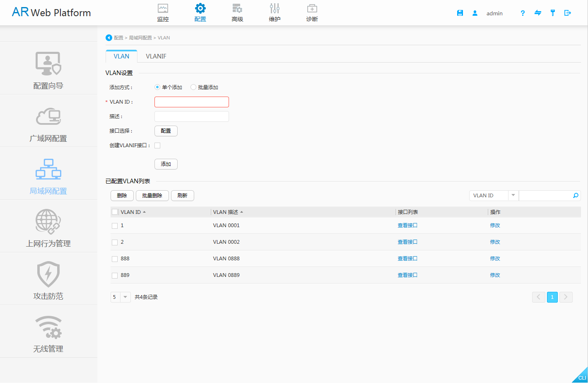Viewport: 588px width, 383px height.
Task: Open the 配置 configuration section
Action: pos(200,13)
